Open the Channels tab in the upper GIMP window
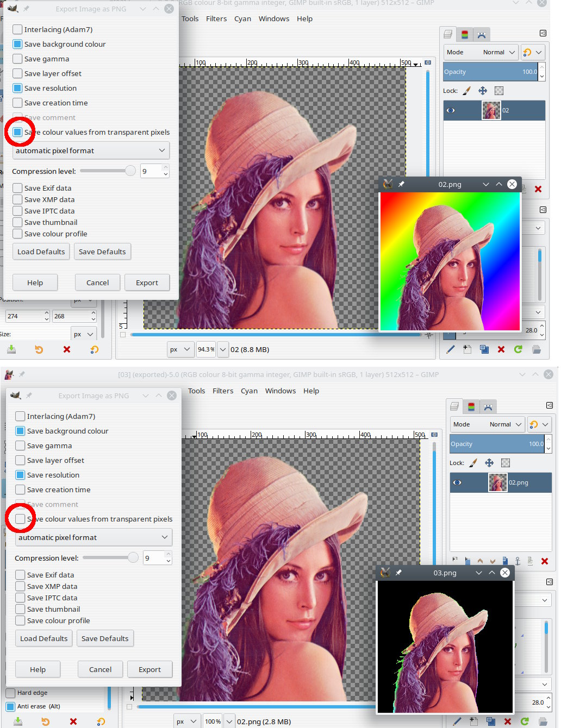Screen dimensions: 561x728 pyautogui.click(x=465, y=35)
